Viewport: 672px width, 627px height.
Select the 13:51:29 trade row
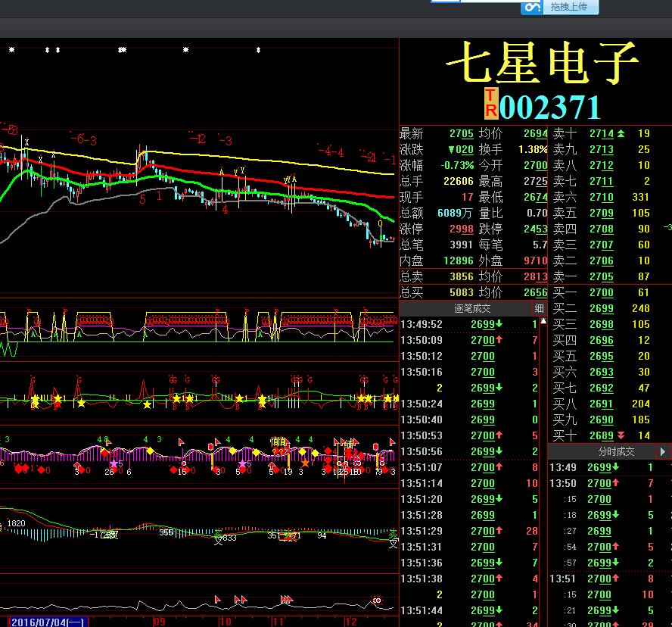coord(468,531)
